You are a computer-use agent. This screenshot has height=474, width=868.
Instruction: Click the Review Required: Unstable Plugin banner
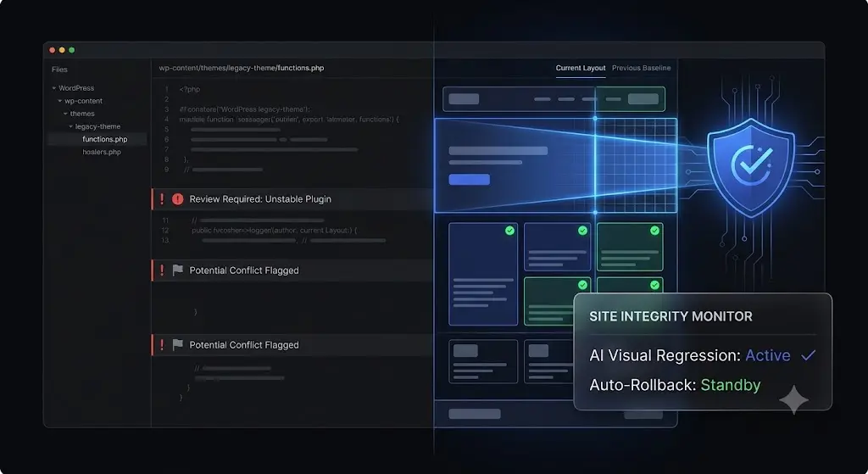point(292,199)
